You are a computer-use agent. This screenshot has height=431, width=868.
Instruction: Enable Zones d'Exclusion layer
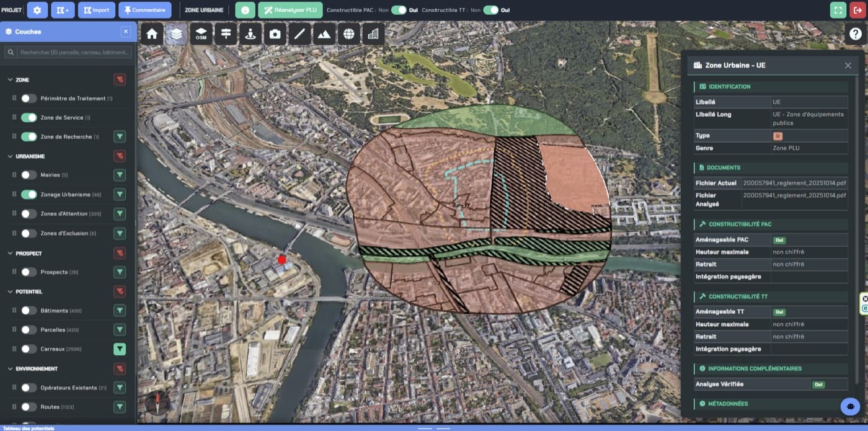[29, 233]
